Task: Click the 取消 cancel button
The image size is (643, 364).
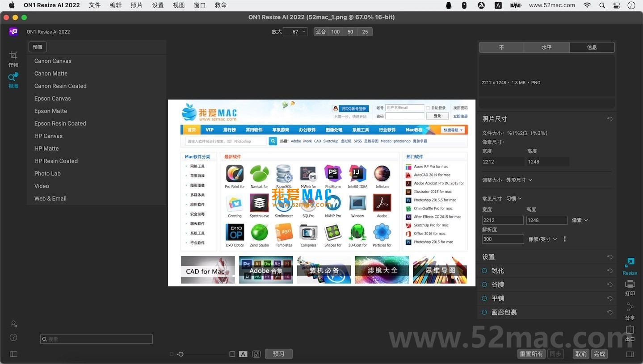Action: pyautogui.click(x=581, y=354)
